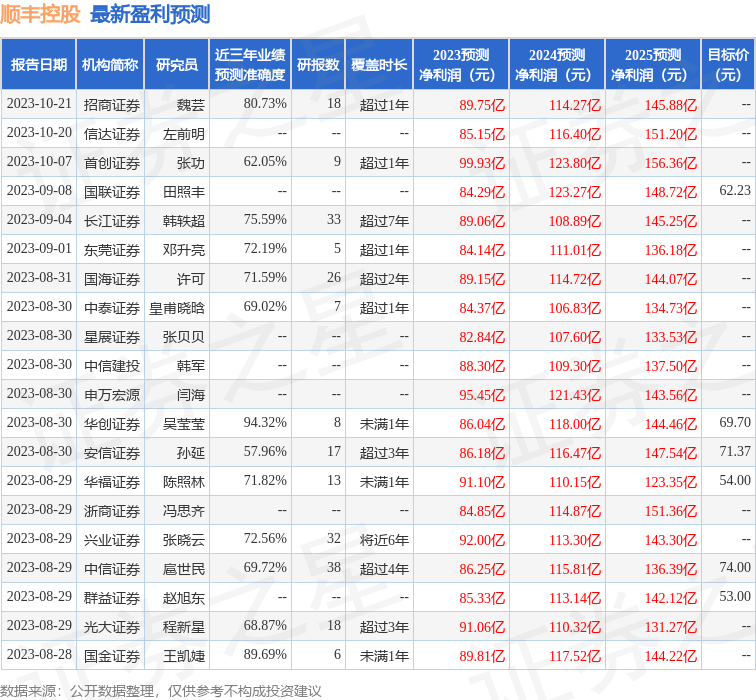Screen dimensions: 756x700
Task: Click researcher name 韩轶超
Action: click(x=184, y=221)
